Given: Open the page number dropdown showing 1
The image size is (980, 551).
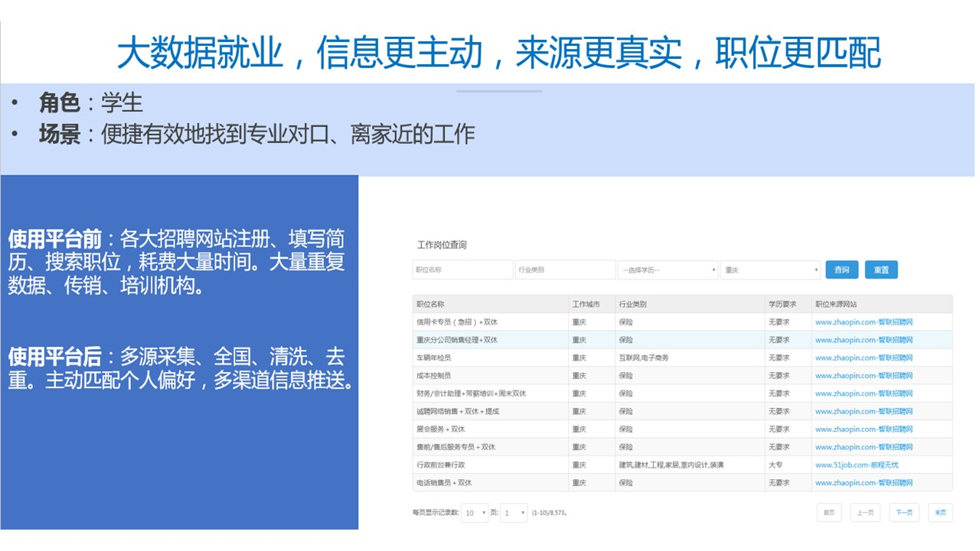Looking at the screenshot, I should (514, 513).
